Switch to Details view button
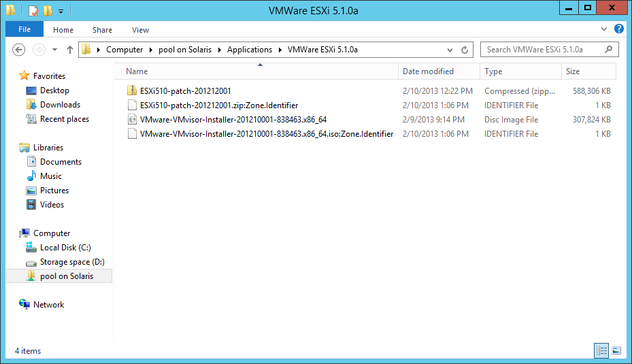 pyautogui.click(x=601, y=350)
